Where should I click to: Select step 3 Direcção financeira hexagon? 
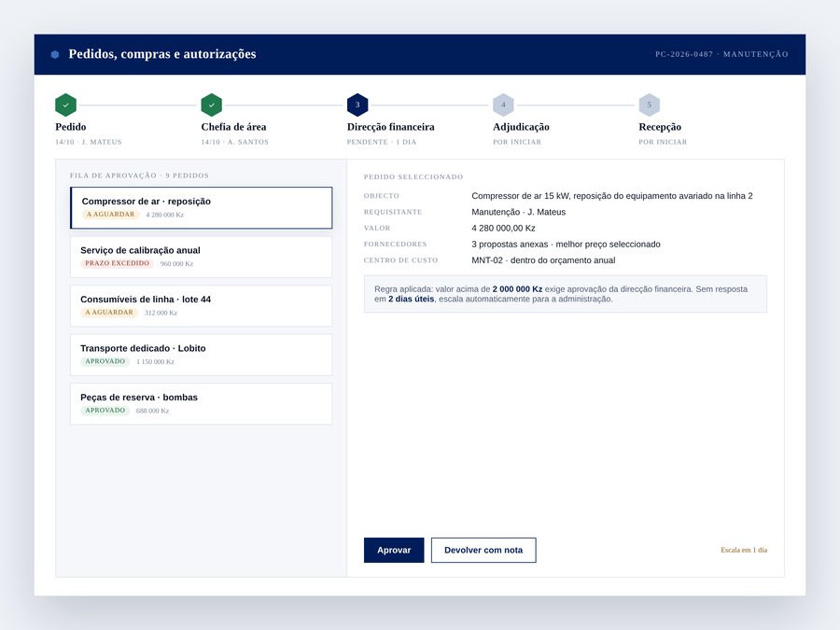(x=357, y=105)
